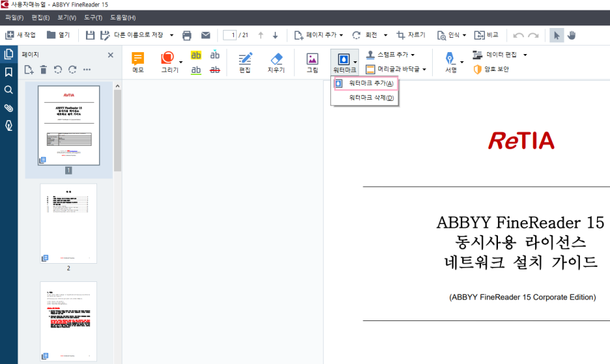Click 암호 보안 (Password Security)
This screenshot has height=364, width=610.
491,69
